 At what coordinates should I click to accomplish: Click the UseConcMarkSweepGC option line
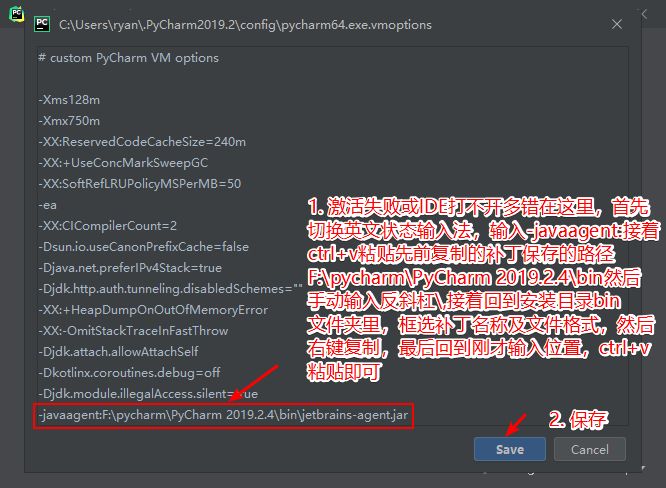pyautogui.click(x=123, y=163)
